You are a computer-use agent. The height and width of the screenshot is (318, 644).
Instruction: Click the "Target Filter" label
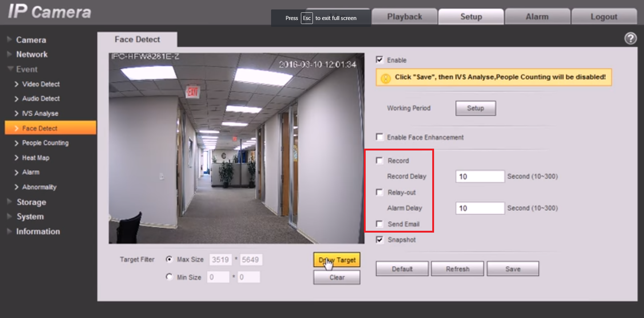point(137,259)
